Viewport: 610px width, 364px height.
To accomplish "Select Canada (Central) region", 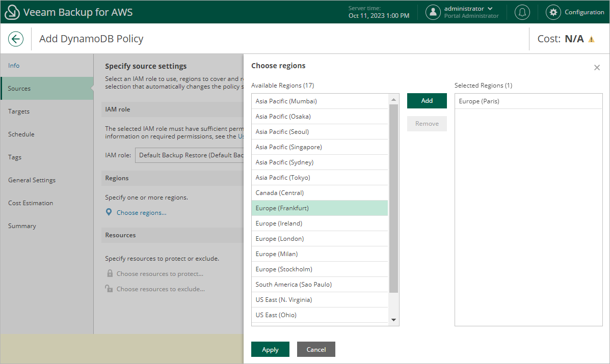I will click(320, 192).
